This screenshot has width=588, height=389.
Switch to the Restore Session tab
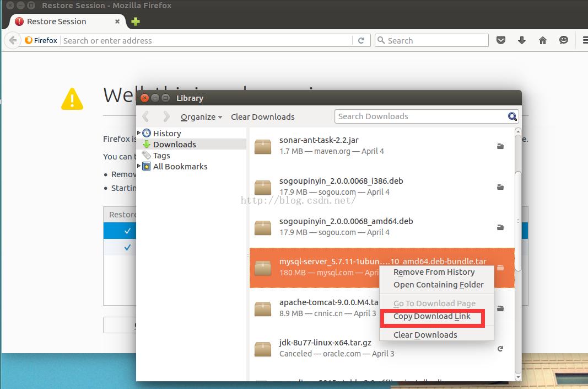pyautogui.click(x=66, y=22)
